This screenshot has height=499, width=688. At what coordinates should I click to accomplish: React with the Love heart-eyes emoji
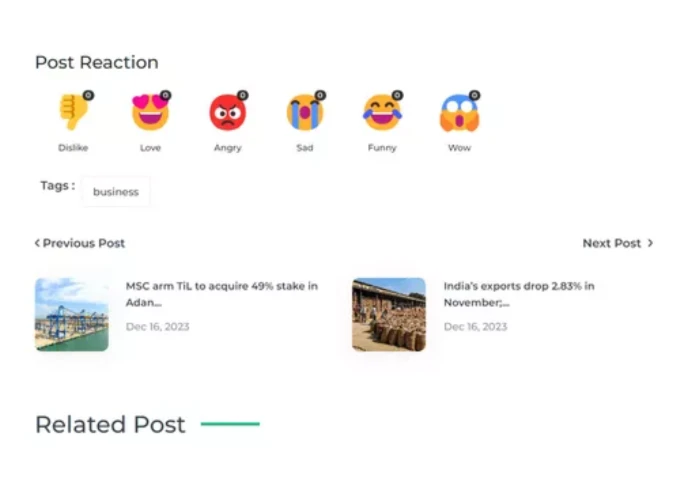tap(149, 113)
